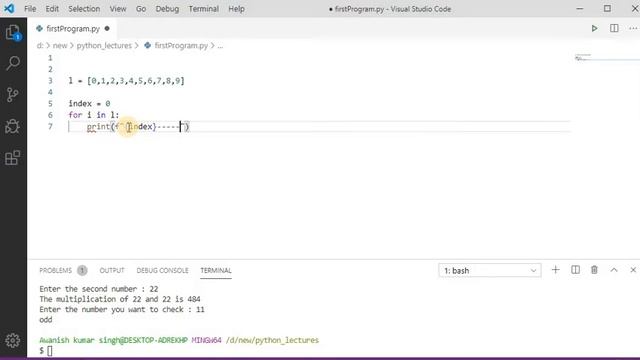Image resolution: width=640 pixels, height=360 pixels.
Task: Click the unsaved dot on firstProgram.py tab
Action: click(107, 29)
